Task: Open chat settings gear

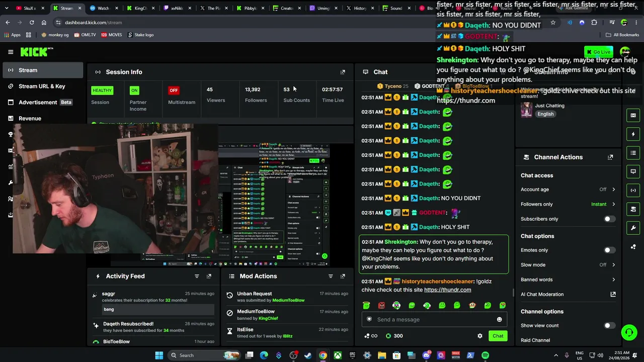Action: [480, 336]
